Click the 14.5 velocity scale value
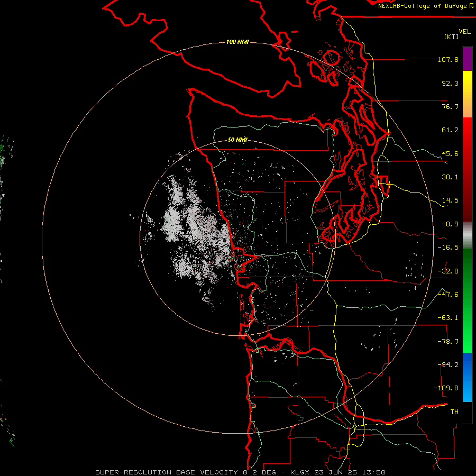The width and height of the screenshot is (476, 476). tap(450, 200)
